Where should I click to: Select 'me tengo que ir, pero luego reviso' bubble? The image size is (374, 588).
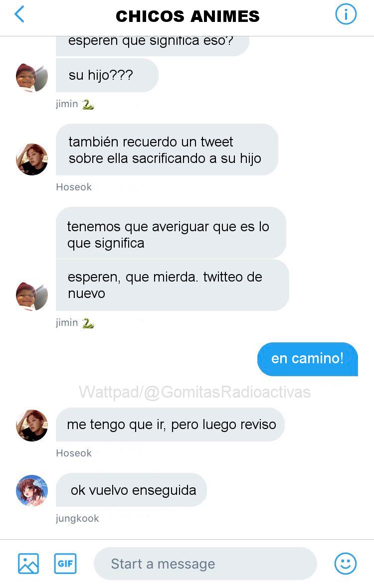coord(170,425)
